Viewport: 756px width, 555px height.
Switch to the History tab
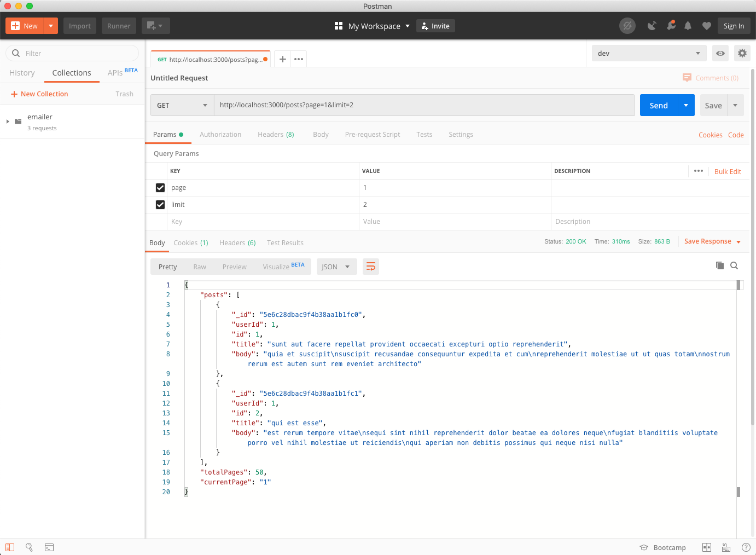[22, 73]
